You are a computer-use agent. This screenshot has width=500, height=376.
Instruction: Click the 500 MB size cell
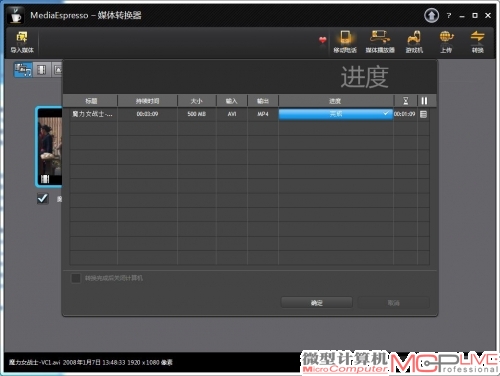[x=197, y=114]
